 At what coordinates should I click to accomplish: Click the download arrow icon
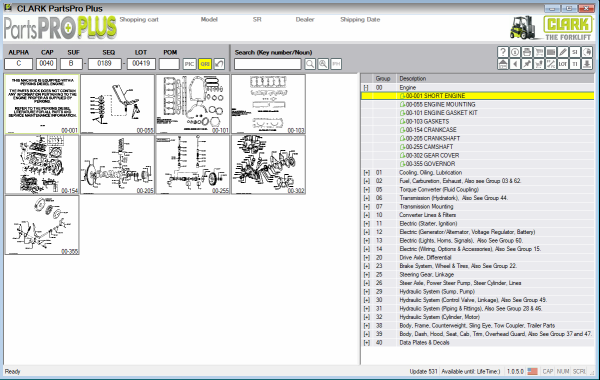(x=587, y=64)
